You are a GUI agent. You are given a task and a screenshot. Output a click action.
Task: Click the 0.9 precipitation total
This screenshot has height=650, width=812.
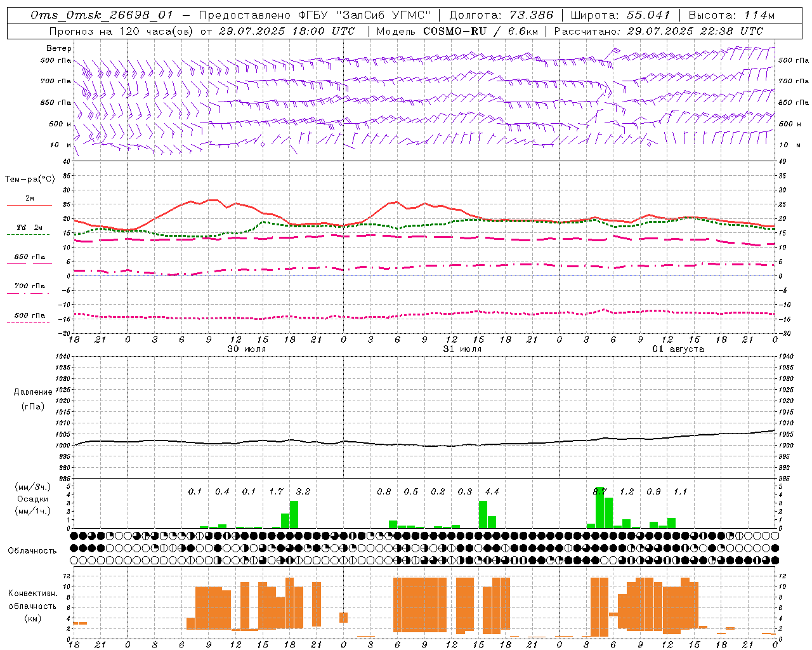click(653, 491)
